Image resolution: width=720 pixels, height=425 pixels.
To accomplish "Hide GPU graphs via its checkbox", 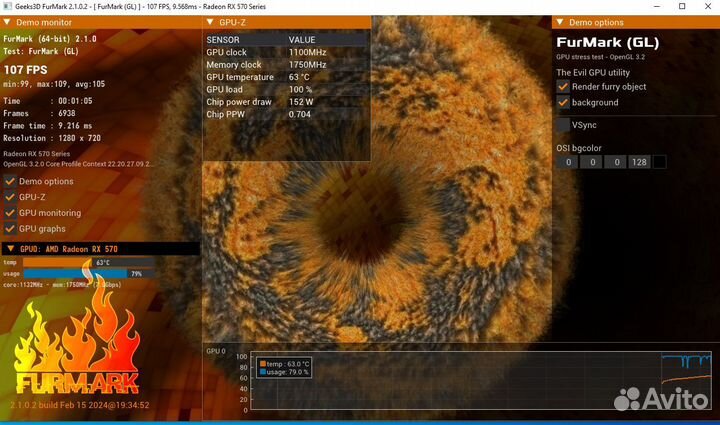I will click(10, 229).
